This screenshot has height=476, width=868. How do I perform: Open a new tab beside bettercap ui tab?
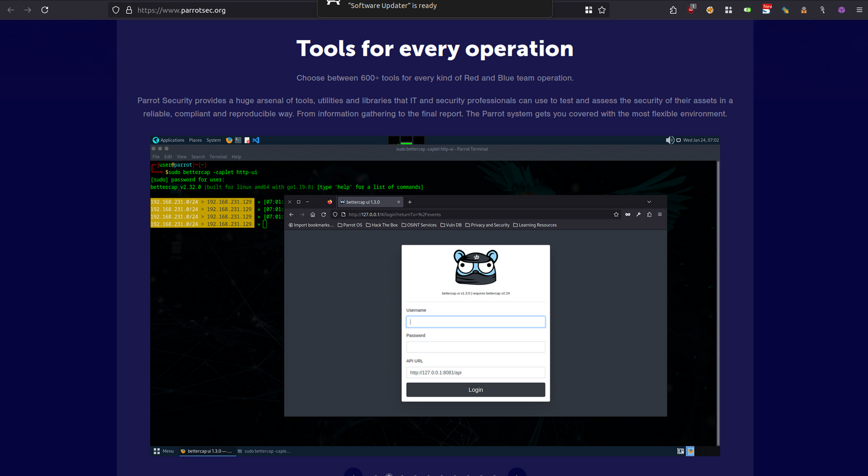coord(410,202)
